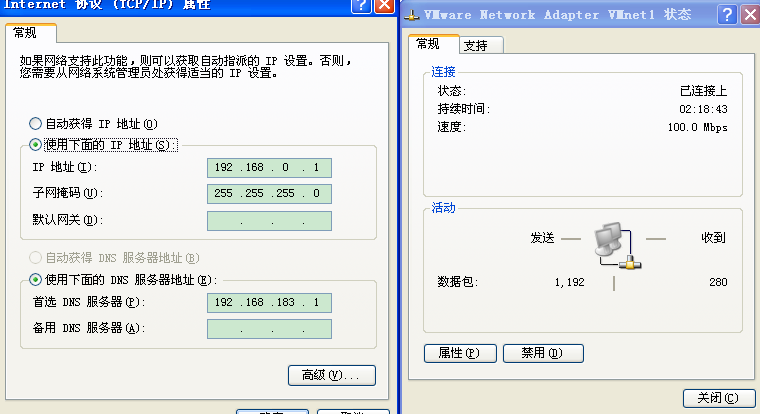Click preferred DNS server field 192.168.183.1

point(269,303)
